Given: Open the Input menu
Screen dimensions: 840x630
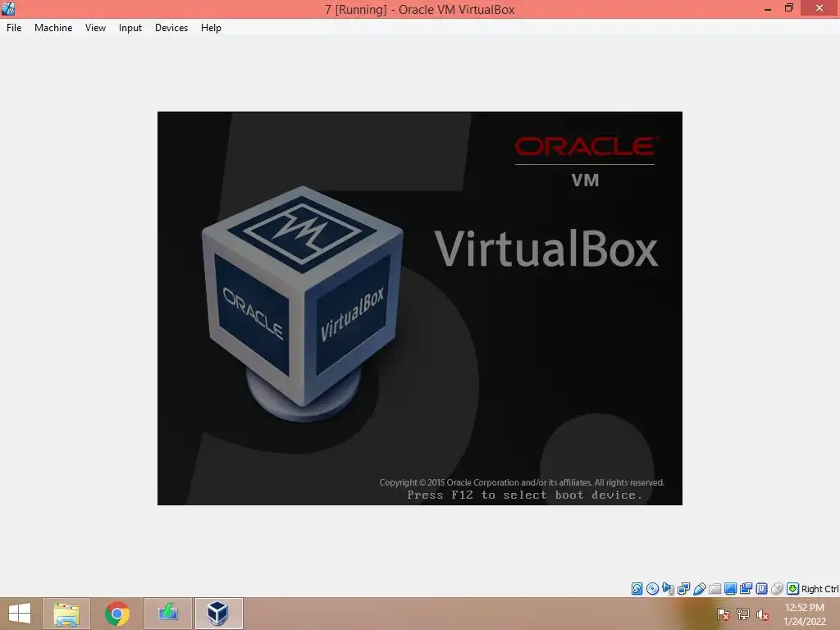Looking at the screenshot, I should point(130,28).
